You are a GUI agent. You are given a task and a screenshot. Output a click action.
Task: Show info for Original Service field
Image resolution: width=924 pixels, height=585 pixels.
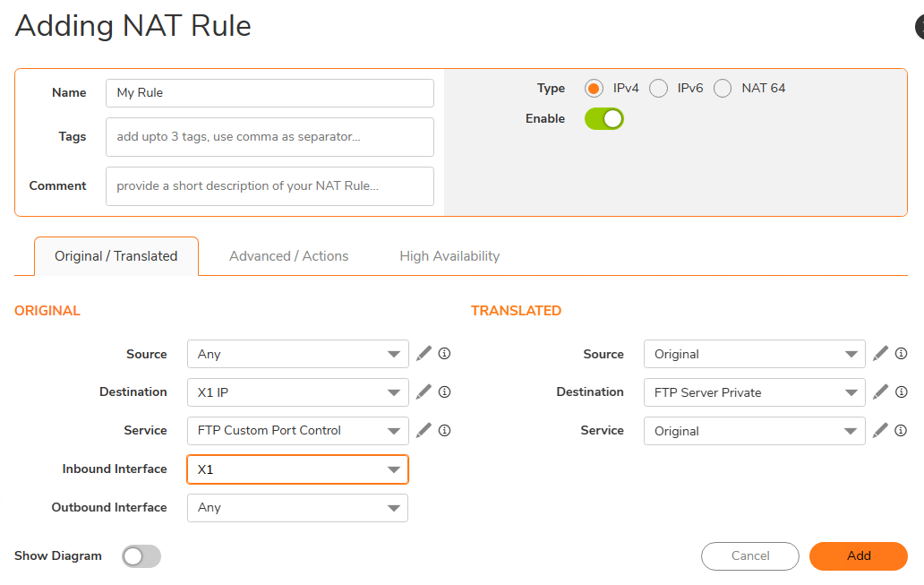point(445,431)
